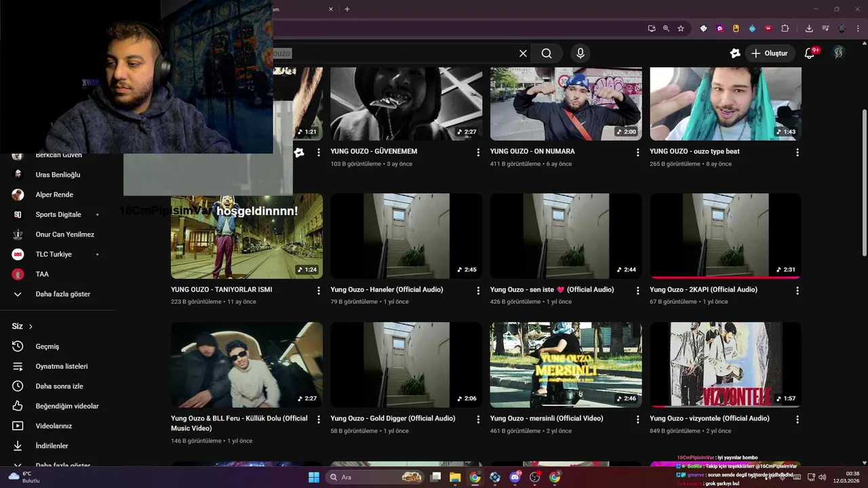
Task: Expand the Siz section chevron
Action: pyautogui.click(x=31, y=326)
